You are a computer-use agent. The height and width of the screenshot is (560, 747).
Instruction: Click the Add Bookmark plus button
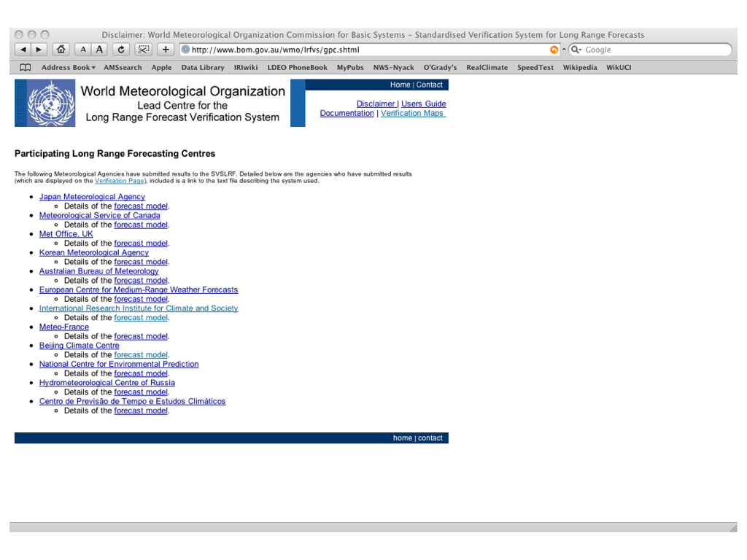point(166,50)
